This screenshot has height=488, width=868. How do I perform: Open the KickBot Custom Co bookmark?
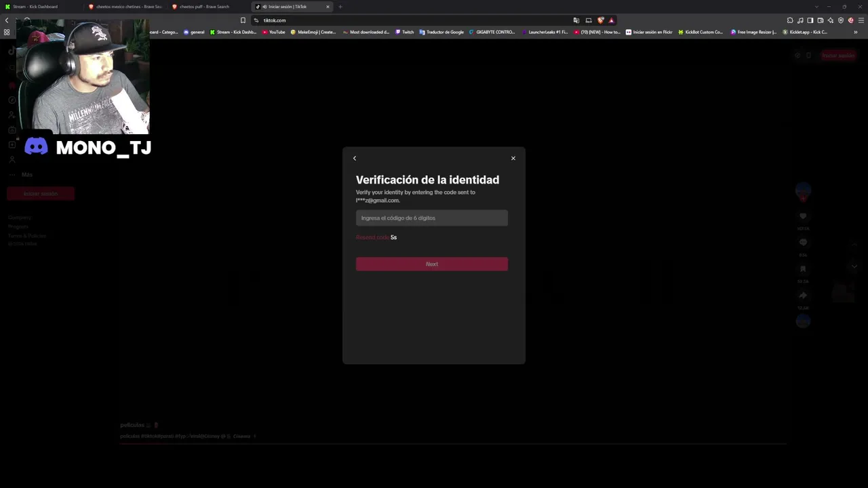[701, 32]
